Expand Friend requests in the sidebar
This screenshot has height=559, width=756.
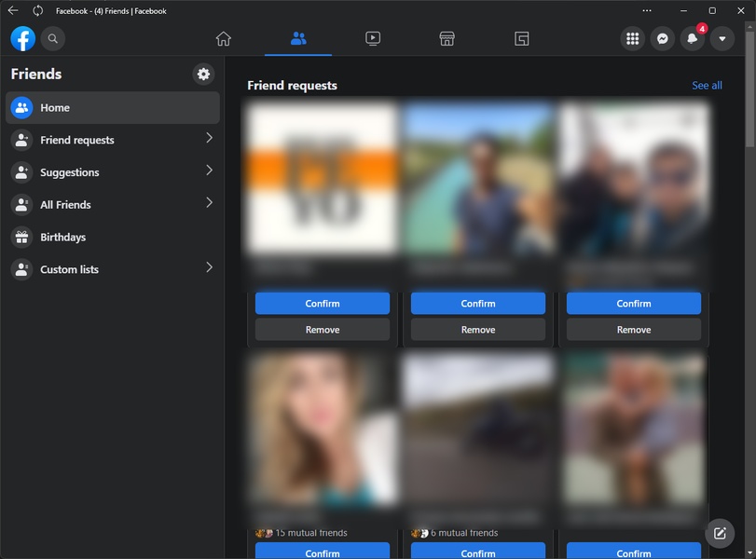pos(209,139)
